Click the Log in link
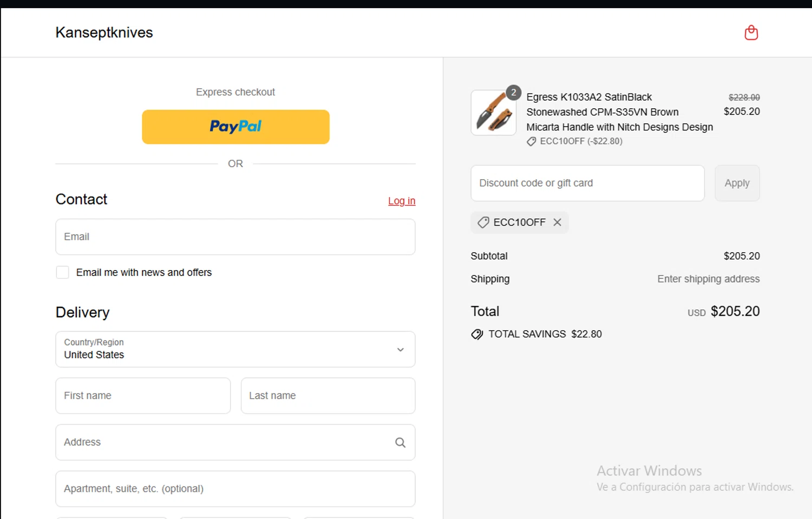The width and height of the screenshot is (812, 519). 402,201
